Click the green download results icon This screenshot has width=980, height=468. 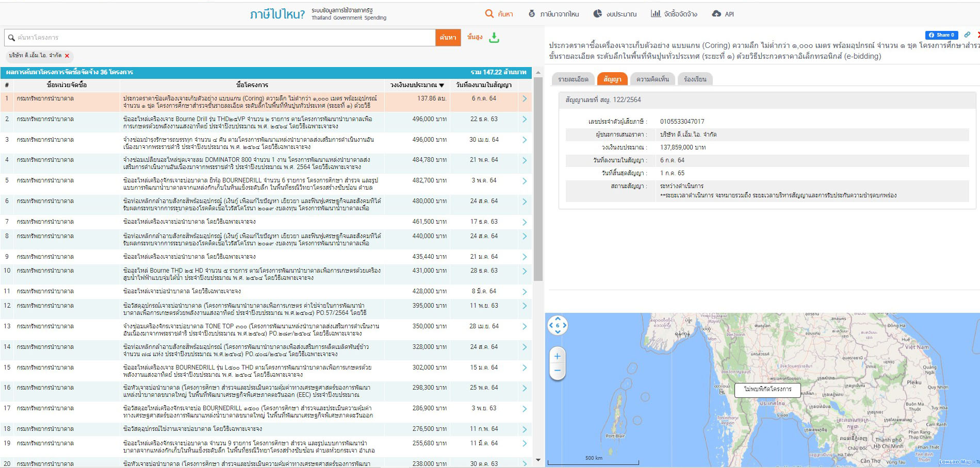click(494, 38)
